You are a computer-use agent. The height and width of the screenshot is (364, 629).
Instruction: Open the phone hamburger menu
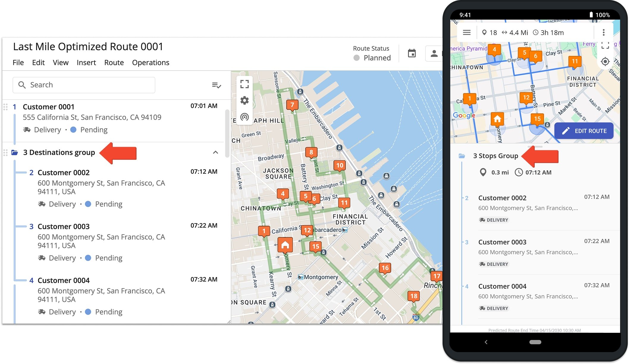click(x=467, y=32)
